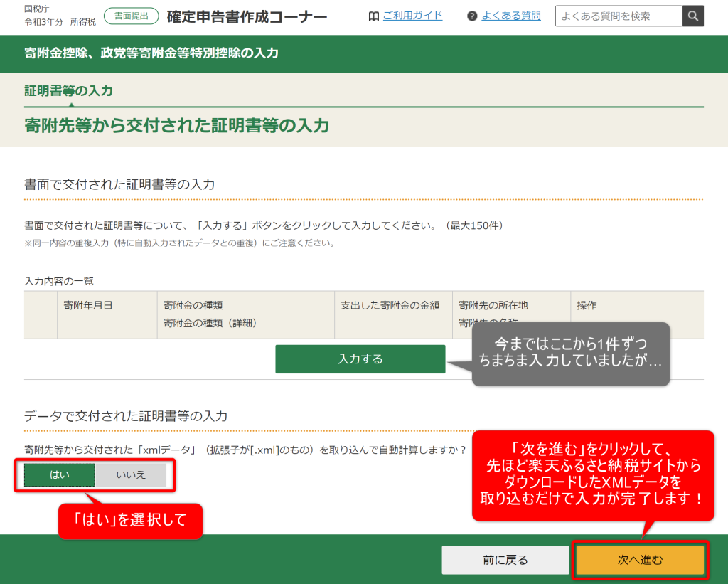The image size is (728, 584).
Task: Open the ご利用ガイド link
Action: coord(412,16)
